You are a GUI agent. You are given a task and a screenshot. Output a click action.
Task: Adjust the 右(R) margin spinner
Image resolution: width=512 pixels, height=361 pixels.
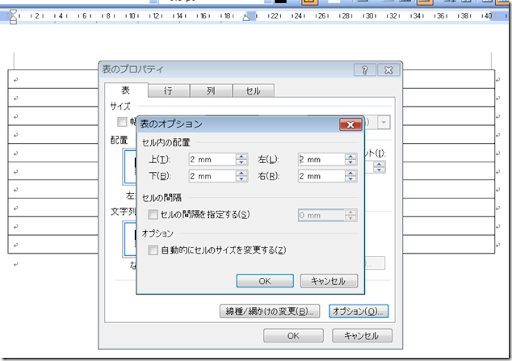point(351,176)
